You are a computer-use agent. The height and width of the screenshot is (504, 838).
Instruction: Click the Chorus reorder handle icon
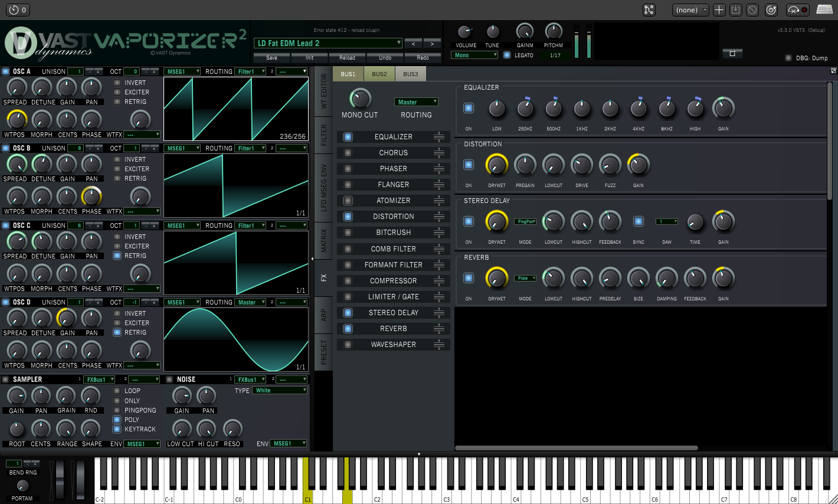[438, 153]
